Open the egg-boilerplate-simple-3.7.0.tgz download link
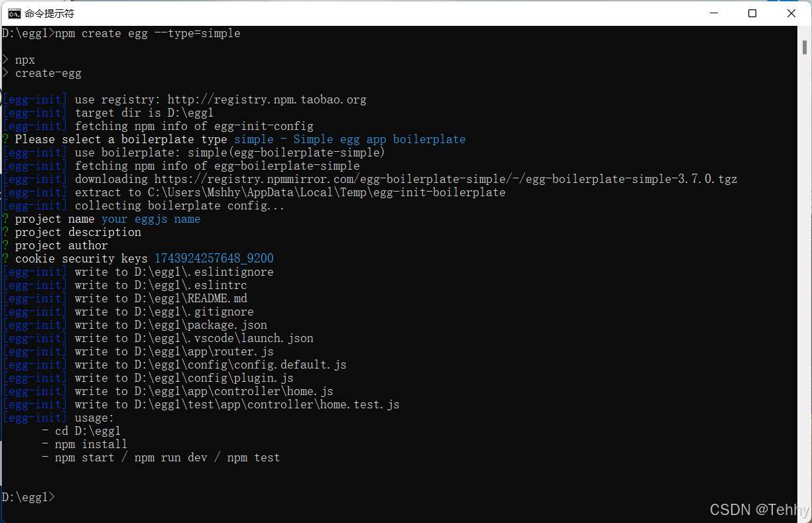 (x=464, y=178)
